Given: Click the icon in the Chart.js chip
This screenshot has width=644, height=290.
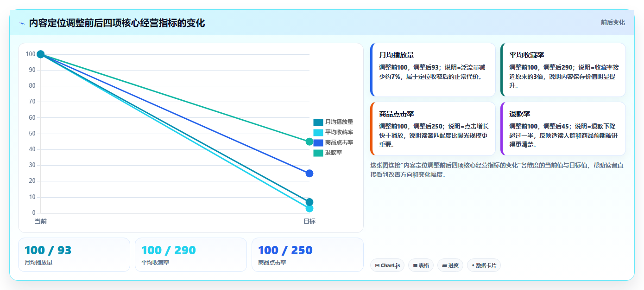Looking at the screenshot, I should [377, 266].
